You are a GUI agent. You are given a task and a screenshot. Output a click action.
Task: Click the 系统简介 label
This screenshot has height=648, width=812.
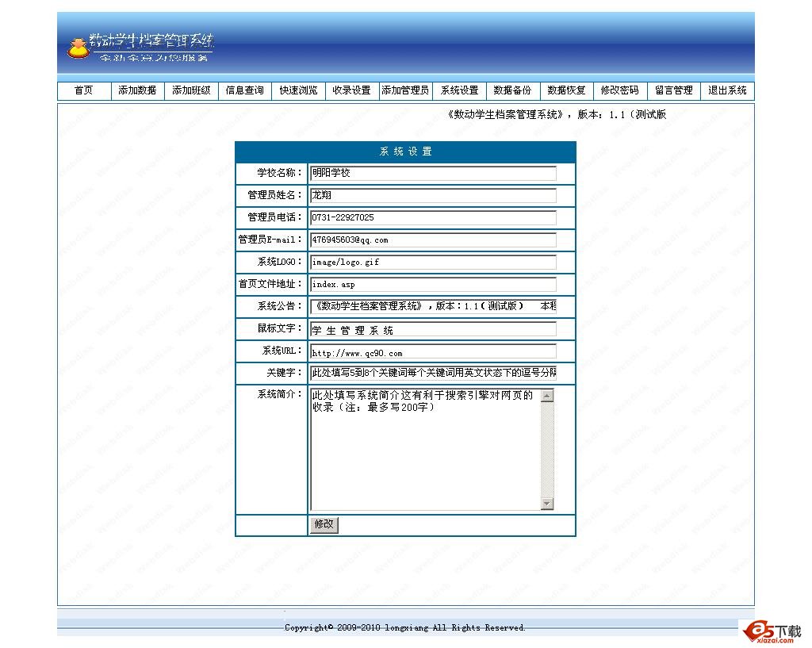pos(280,394)
